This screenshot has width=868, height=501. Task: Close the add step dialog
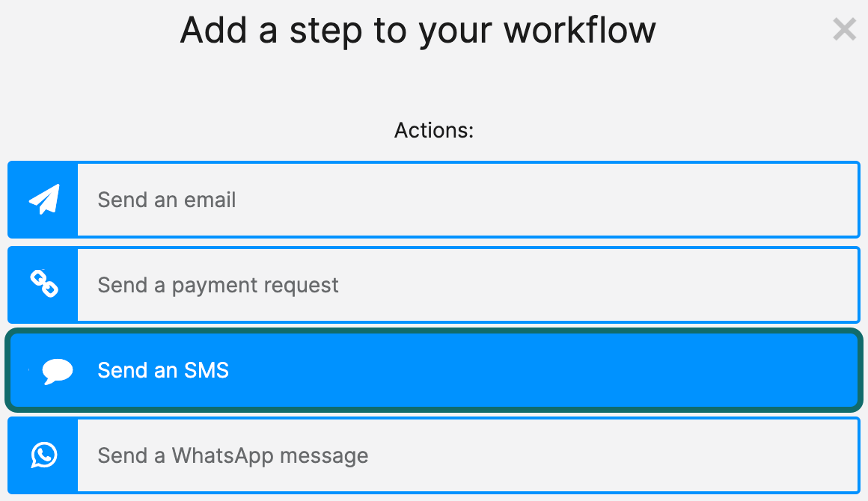(844, 30)
